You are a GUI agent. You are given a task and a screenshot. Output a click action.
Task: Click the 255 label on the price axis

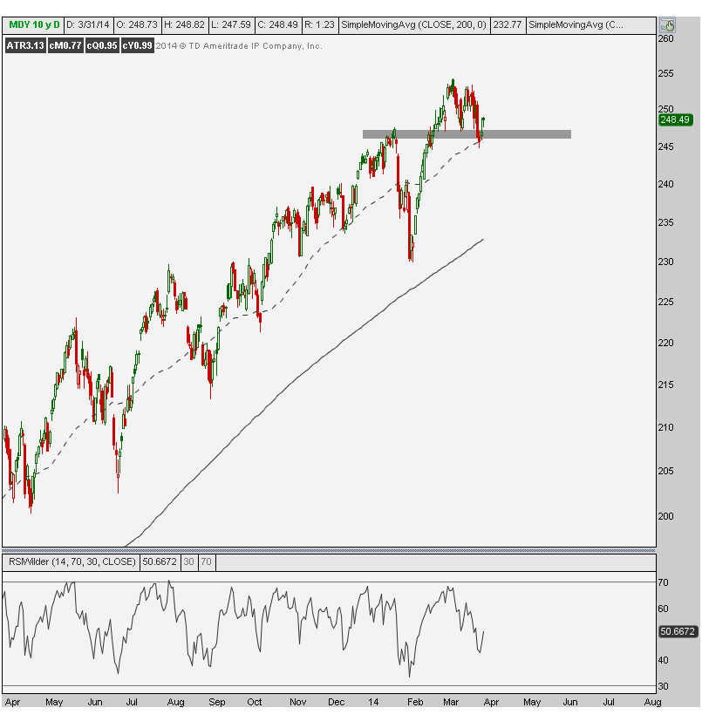[665, 73]
